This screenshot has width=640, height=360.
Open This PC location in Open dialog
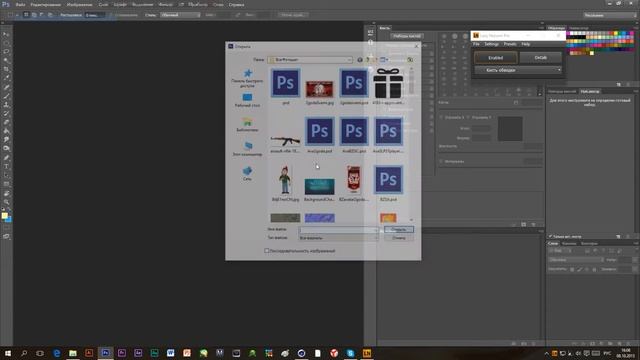247,149
